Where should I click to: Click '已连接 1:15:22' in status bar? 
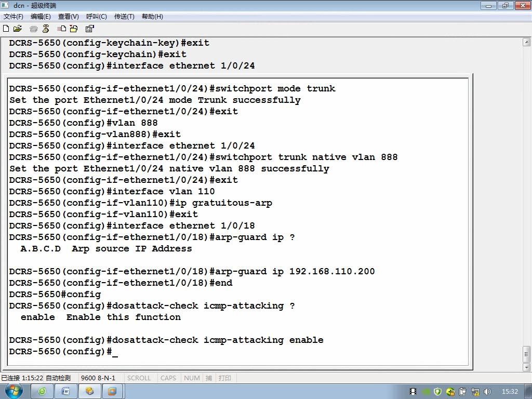[x=22, y=378]
